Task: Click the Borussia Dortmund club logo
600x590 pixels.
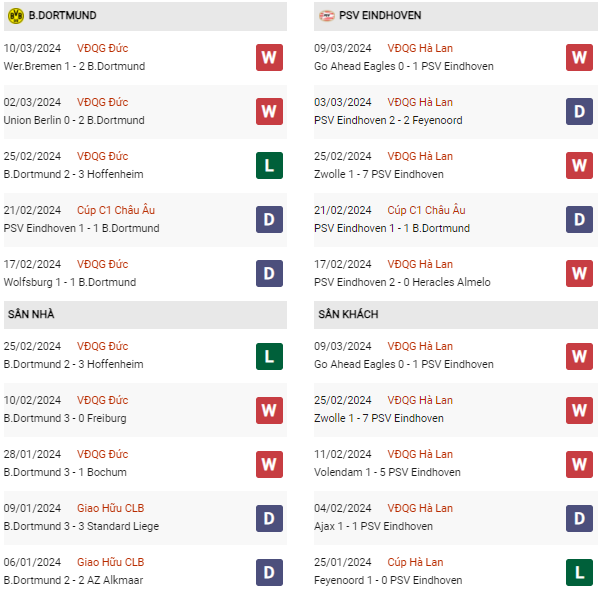Action: coord(15,16)
